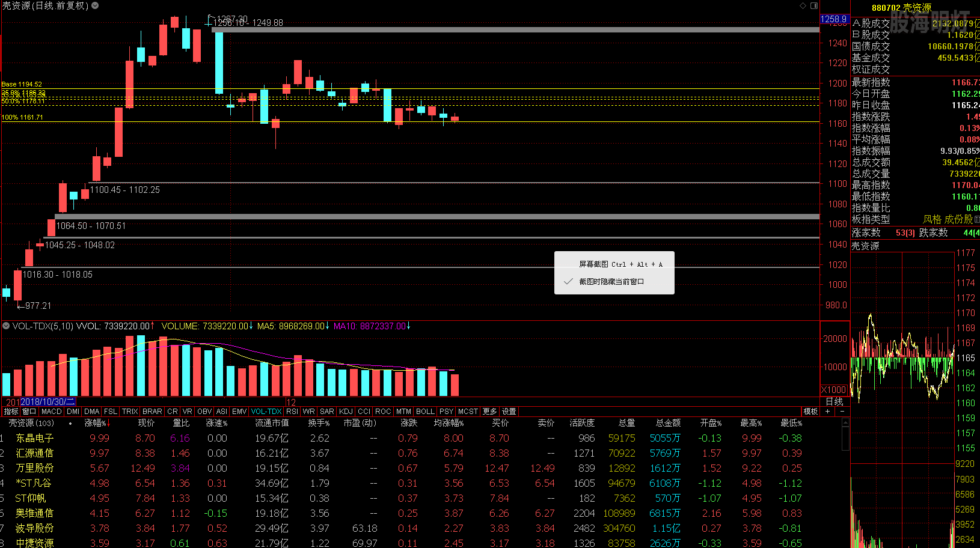This screenshot has height=548, width=980.
Task: Click the 涨家数 advancing count label
Action: tap(866, 233)
